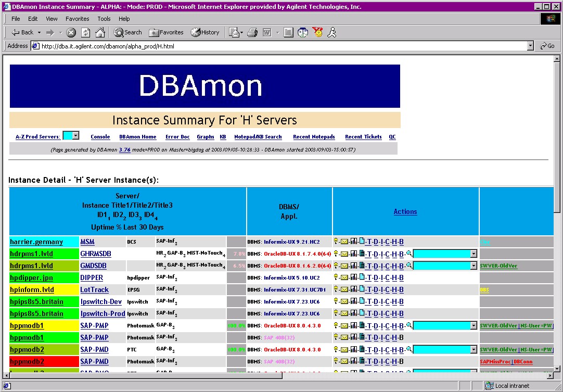This screenshot has width=563, height=392.
Task: Click the Local intranet zone indicator
Action: (x=508, y=386)
